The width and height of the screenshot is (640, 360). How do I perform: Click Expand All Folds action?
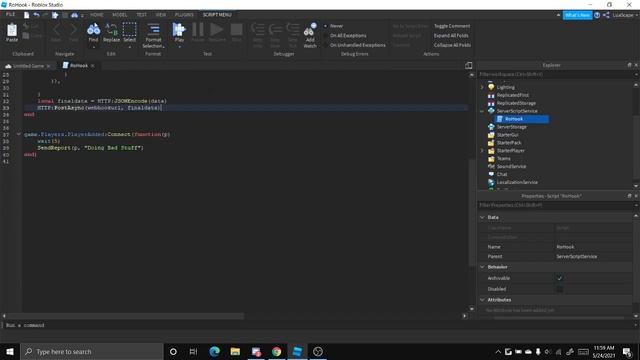click(451, 36)
